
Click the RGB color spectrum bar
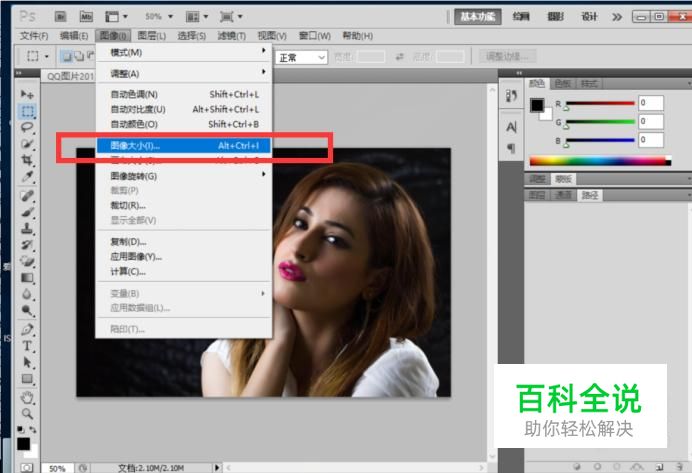tap(596, 160)
